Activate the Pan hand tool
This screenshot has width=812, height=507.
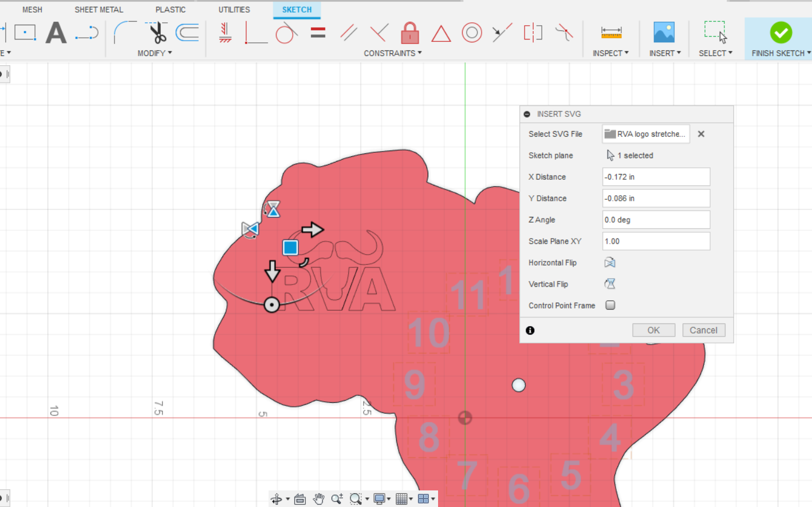[319, 499]
